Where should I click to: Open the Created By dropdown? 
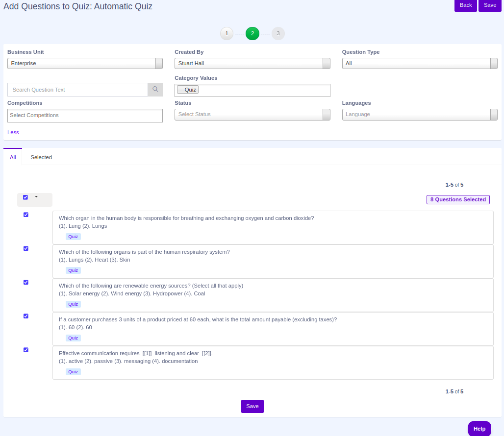coord(252,63)
